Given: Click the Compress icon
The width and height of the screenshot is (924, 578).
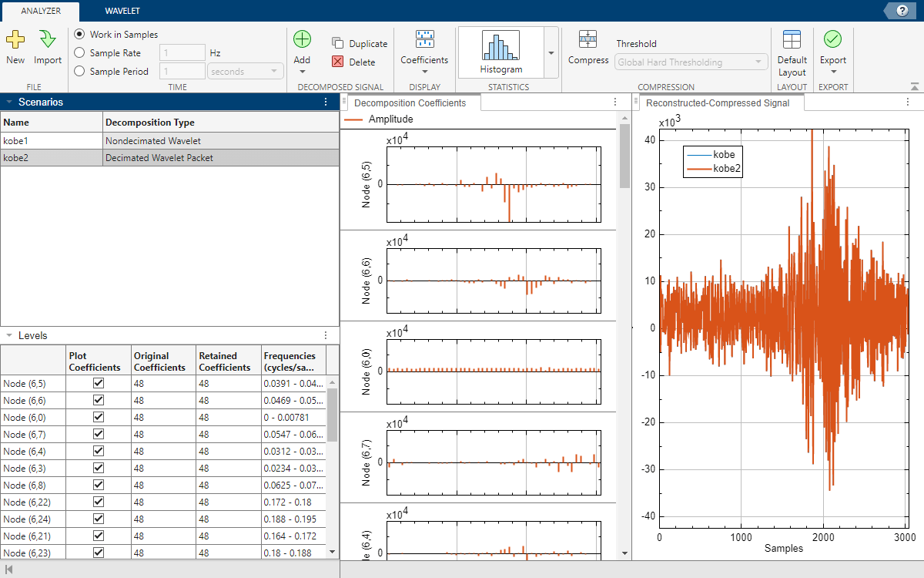Looking at the screenshot, I should (588, 40).
